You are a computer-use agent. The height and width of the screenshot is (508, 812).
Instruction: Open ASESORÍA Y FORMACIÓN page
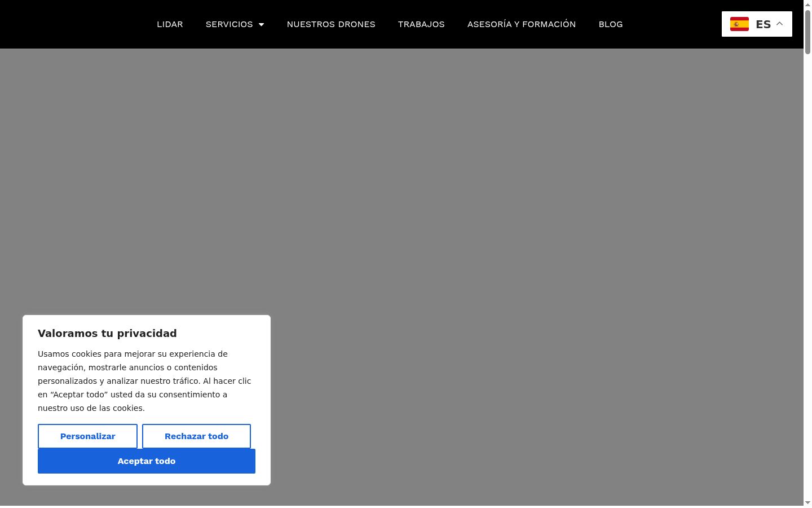pyautogui.click(x=522, y=24)
